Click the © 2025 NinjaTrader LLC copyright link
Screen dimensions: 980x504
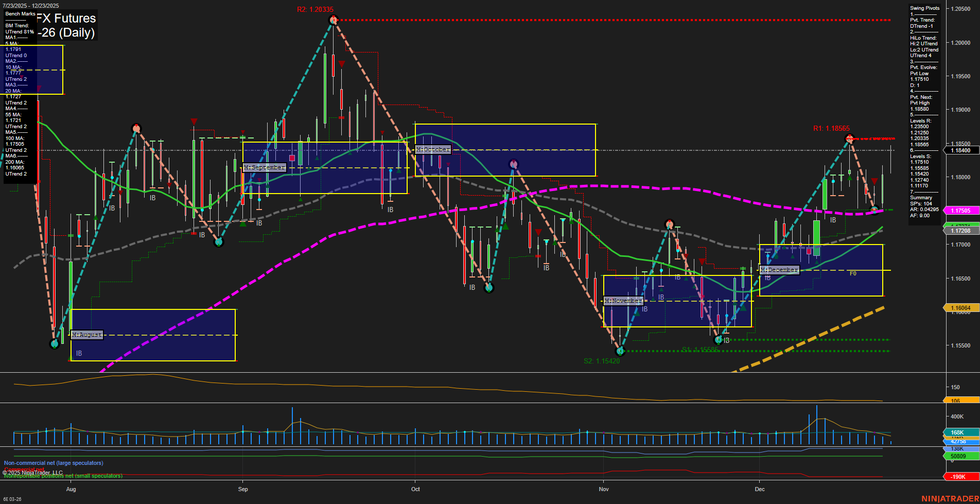[x=32, y=473]
